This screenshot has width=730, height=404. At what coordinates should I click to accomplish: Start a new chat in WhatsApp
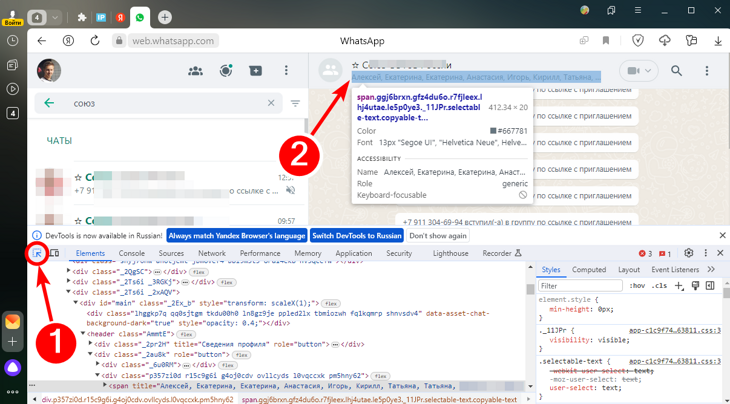pos(256,71)
